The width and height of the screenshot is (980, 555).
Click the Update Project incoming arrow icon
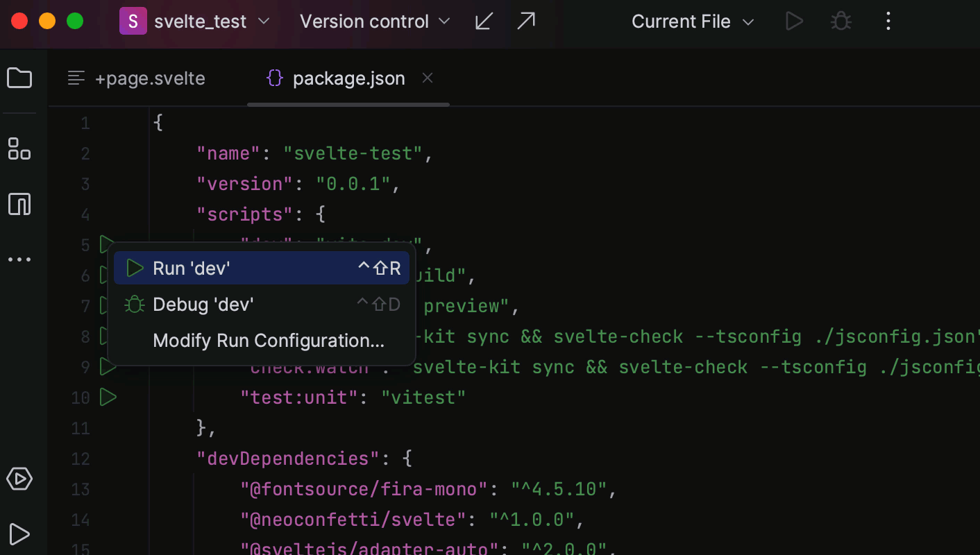pos(484,22)
